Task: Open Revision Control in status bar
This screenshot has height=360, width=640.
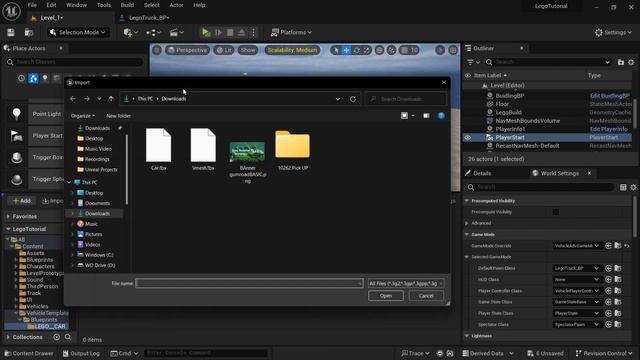Action: point(603,353)
